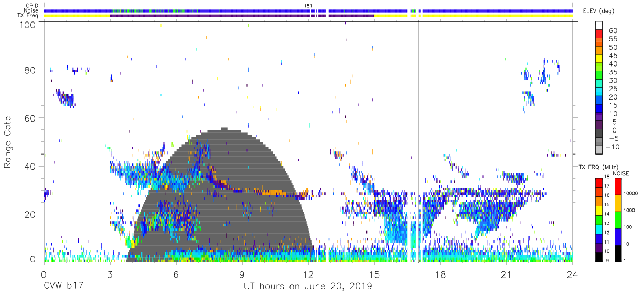Click the purple section of the TX Freq strip

coord(242,16)
